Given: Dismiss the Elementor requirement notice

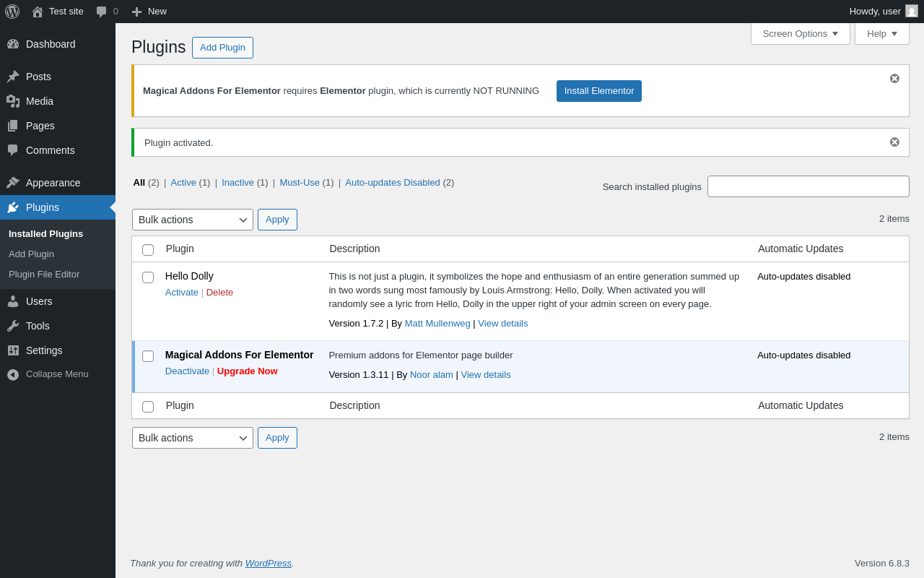Looking at the screenshot, I should (894, 78).
